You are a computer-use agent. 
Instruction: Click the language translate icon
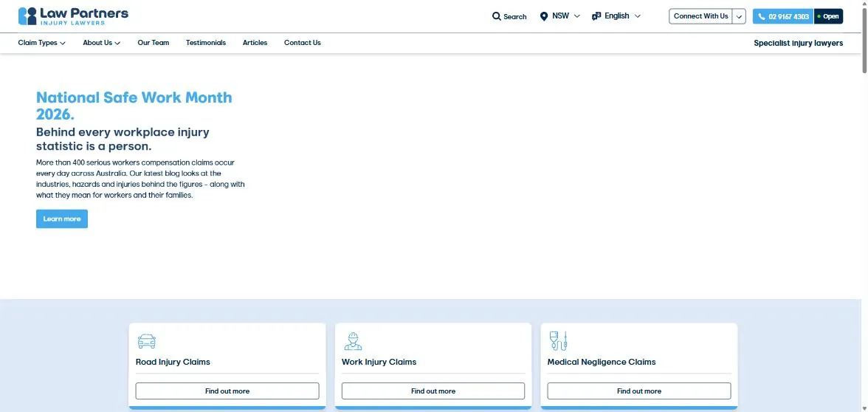pos(596,16)
